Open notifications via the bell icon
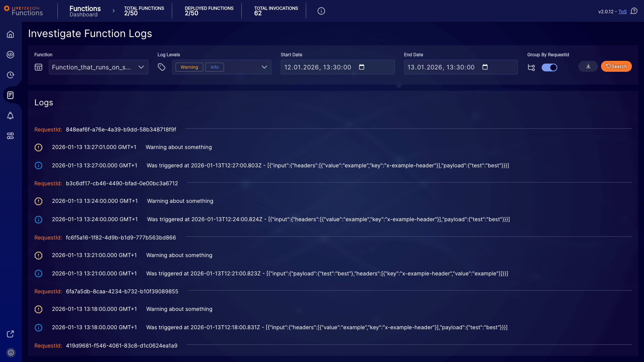 [10, 115]
